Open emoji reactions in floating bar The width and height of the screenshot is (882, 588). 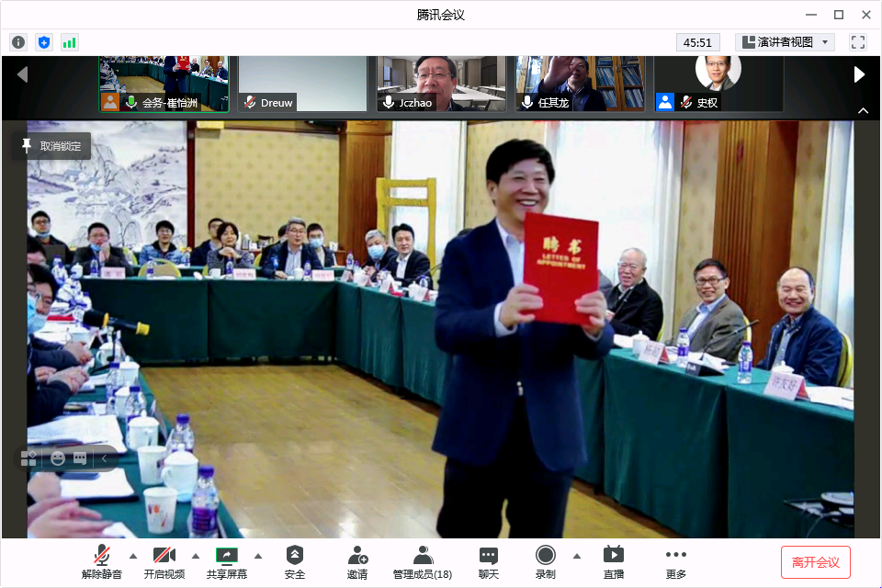click(x=58, y=458)
